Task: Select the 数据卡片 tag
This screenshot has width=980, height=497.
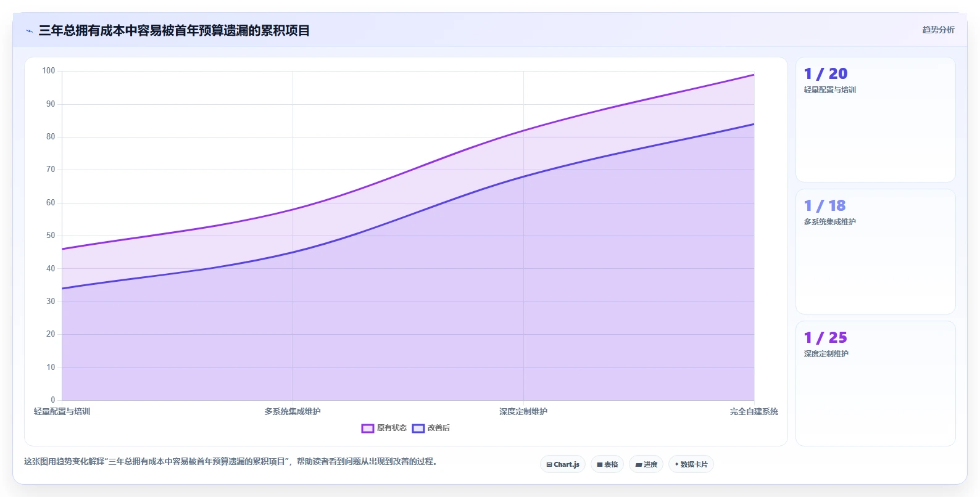Action: pos(691,464)
